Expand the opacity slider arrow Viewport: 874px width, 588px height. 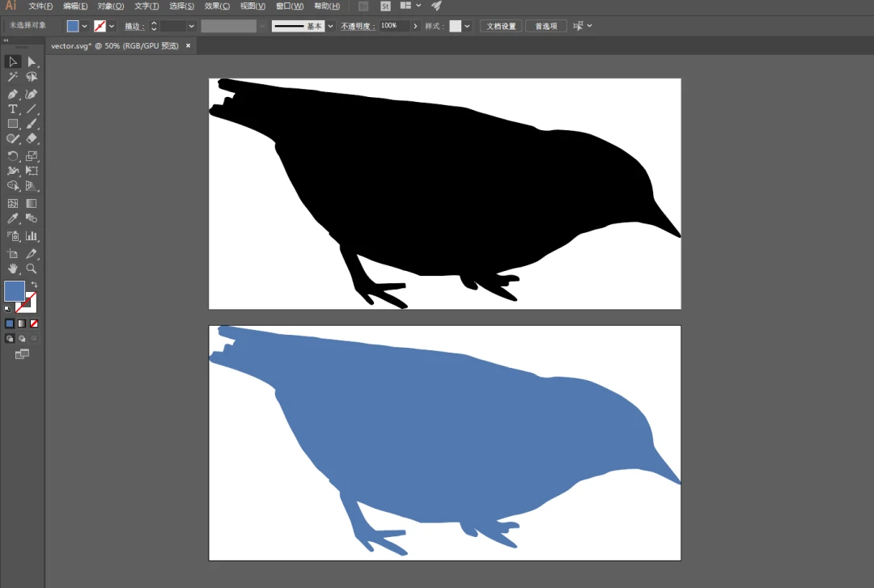coord(415,26)
